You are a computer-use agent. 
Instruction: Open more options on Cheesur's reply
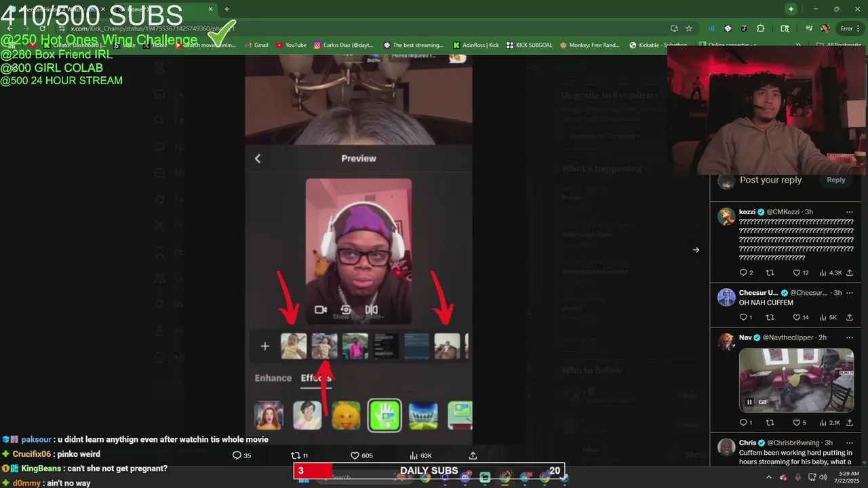tap(849, 293)
